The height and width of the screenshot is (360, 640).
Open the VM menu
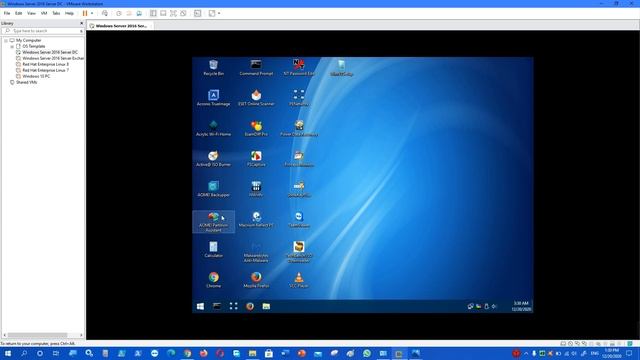[x=44, y=13]
